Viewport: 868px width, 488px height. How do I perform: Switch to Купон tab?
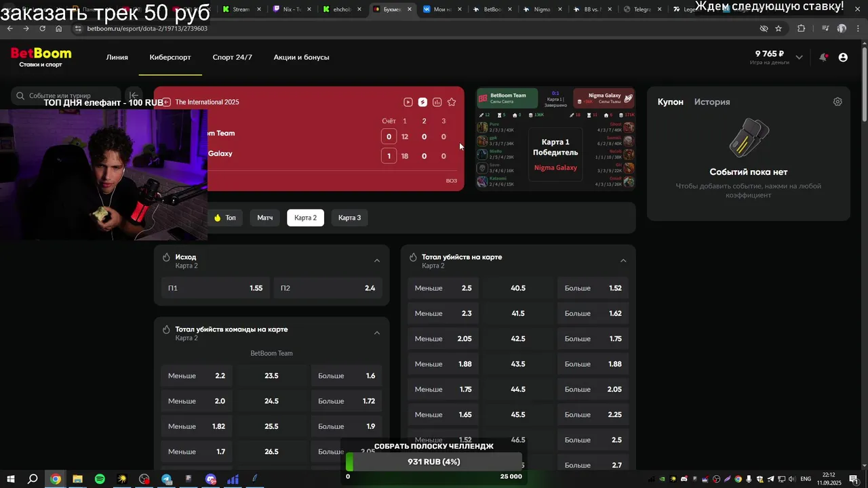pyautogui.click(x=671, y=102)
